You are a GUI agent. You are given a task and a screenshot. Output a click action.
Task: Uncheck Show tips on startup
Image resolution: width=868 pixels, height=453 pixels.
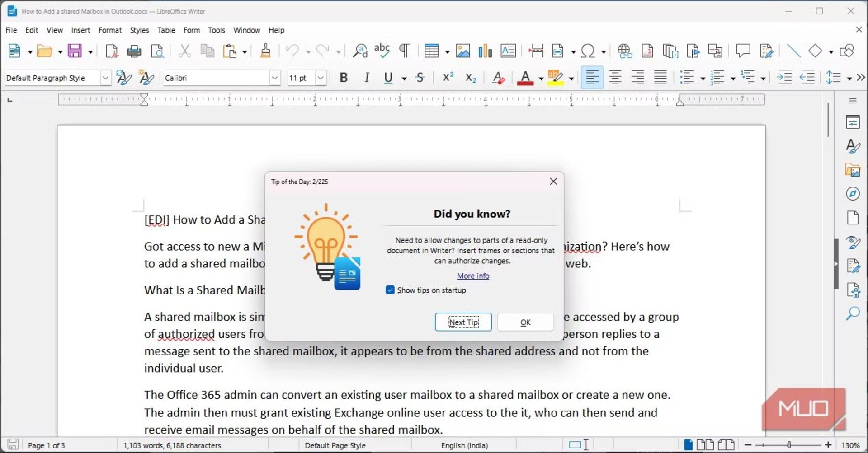[390, 290]
